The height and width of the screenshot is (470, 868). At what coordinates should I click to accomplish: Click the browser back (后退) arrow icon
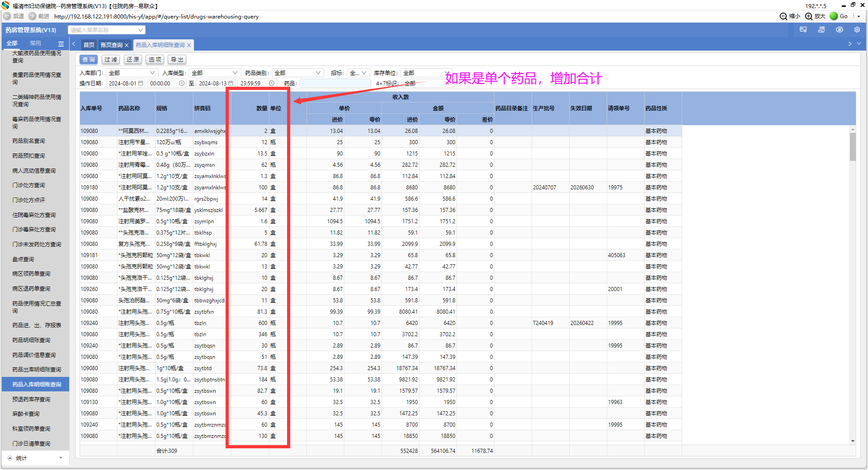(7, 16)
